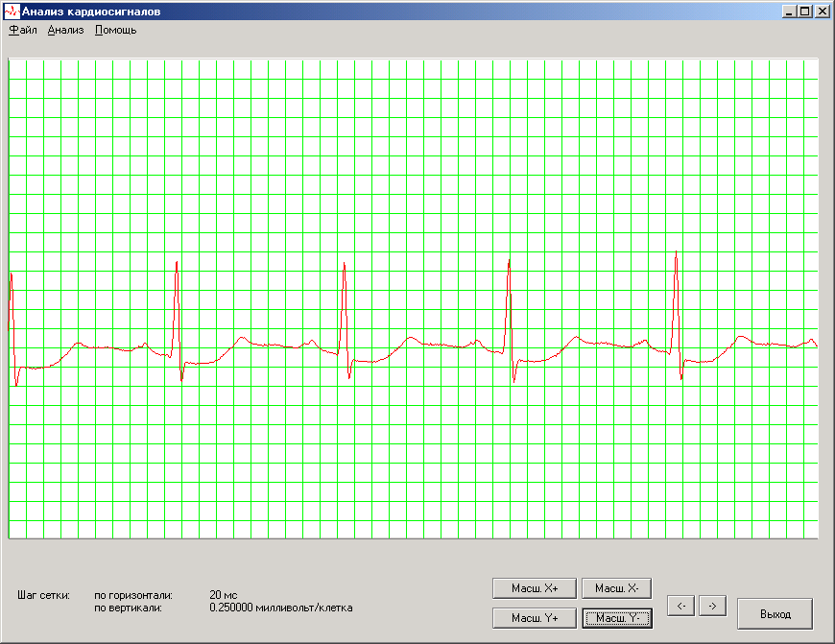Open the Файл menu
This screenshot has width=835, height=644.
point(23,31)
